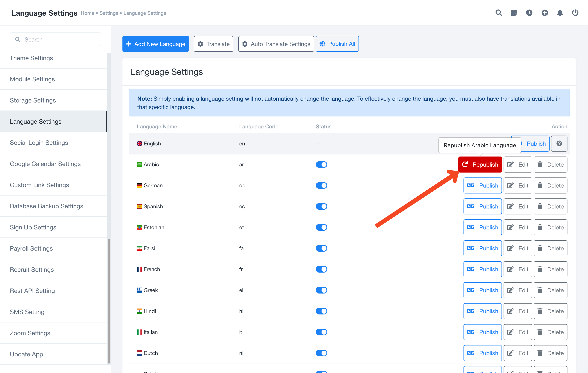This screenshot has width=588, height=373.
Task: Click the search magnifier icon in header
Action: [x=498, y=13]
